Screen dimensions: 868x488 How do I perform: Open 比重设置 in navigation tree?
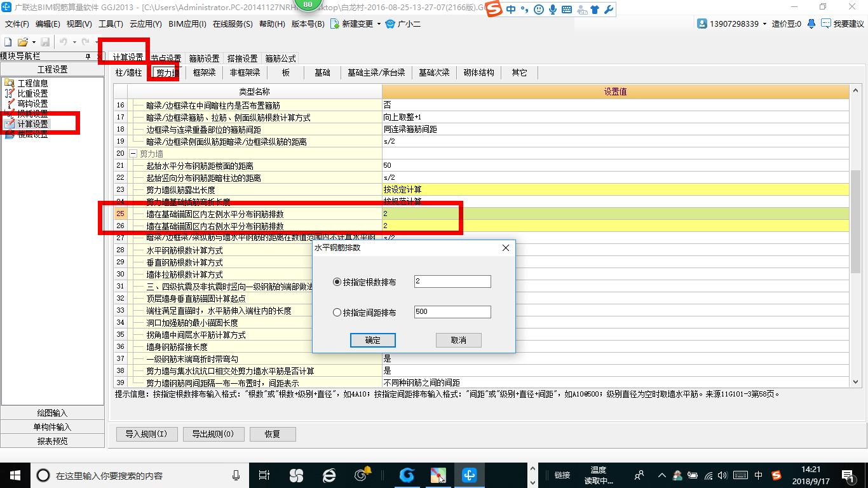pyautogui.click(x=32, y=93)
